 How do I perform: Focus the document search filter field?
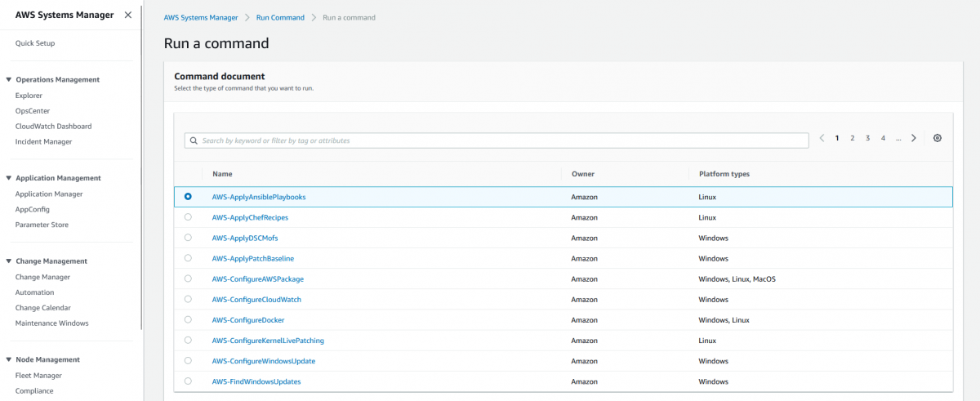(x=498, y=140)
